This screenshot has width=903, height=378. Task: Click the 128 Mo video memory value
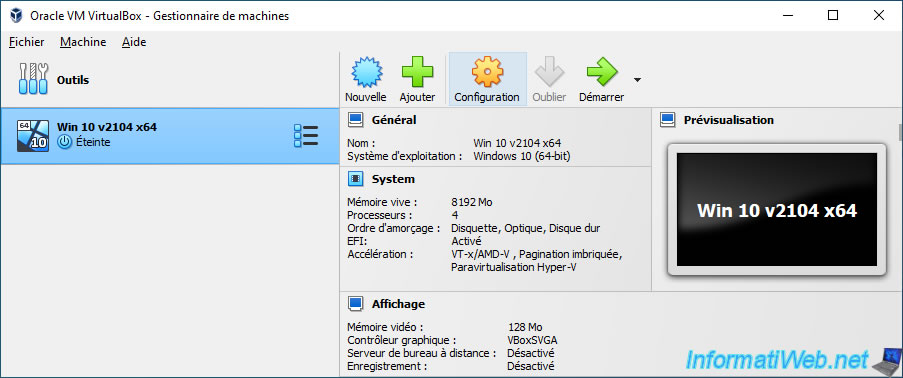525,327
